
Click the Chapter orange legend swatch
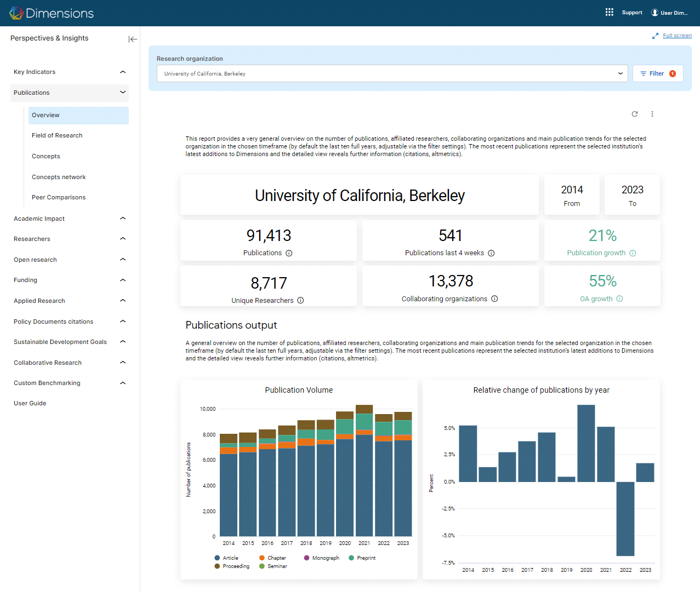[262, 558]
